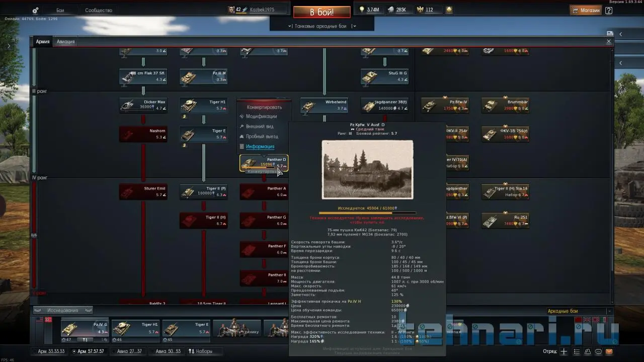Choose Пробный выезд from the context menu

click(x=262, y=137)
